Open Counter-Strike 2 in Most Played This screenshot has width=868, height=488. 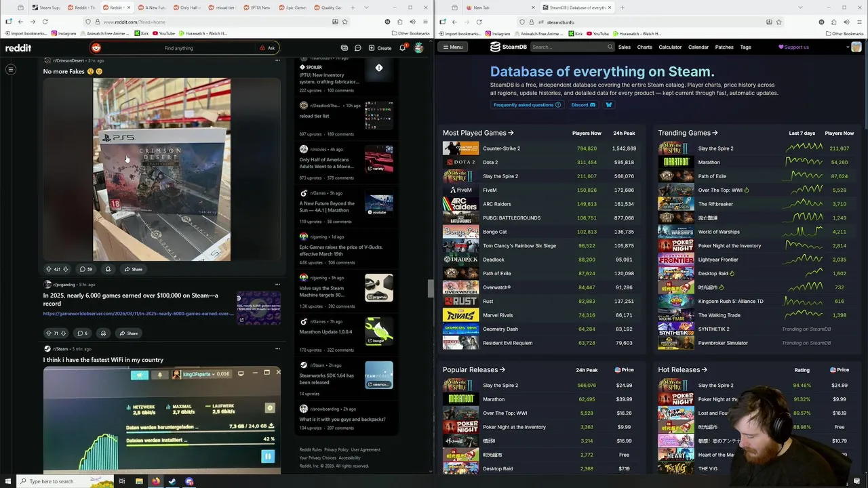click(x=501, y=148)
